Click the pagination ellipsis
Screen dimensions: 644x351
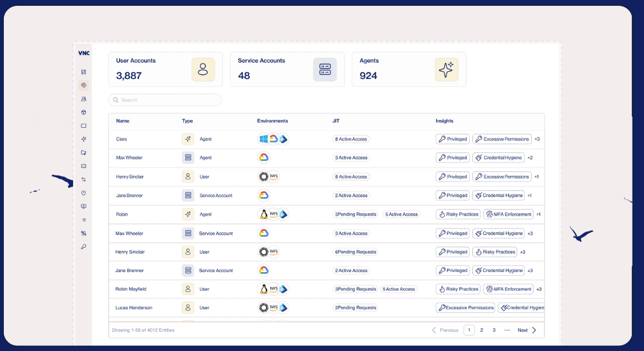(508, 330)
